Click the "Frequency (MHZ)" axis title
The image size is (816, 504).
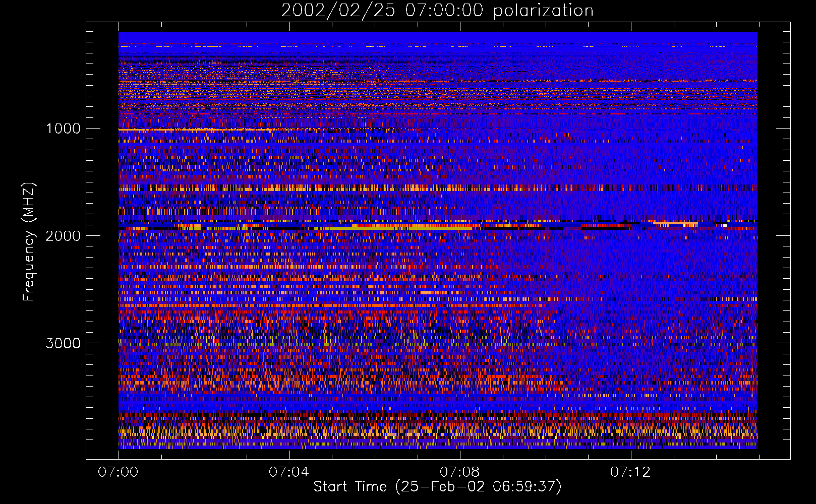[29, 242]
